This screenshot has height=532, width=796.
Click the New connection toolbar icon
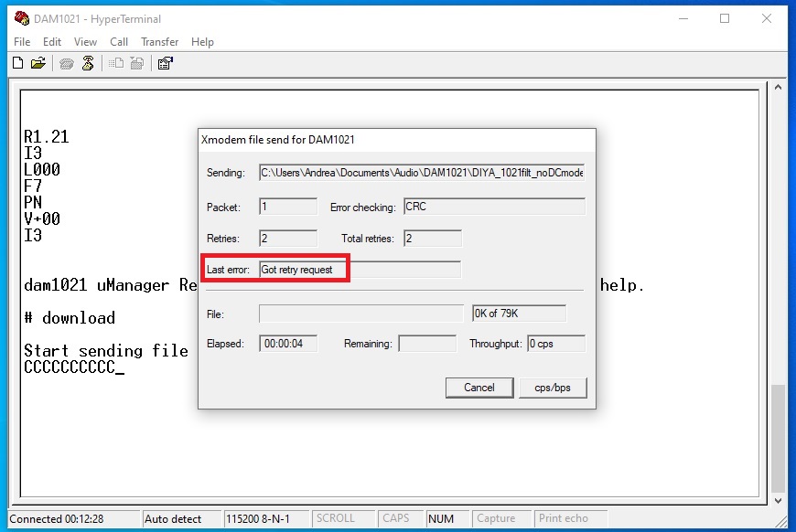[x=18, y=63]
